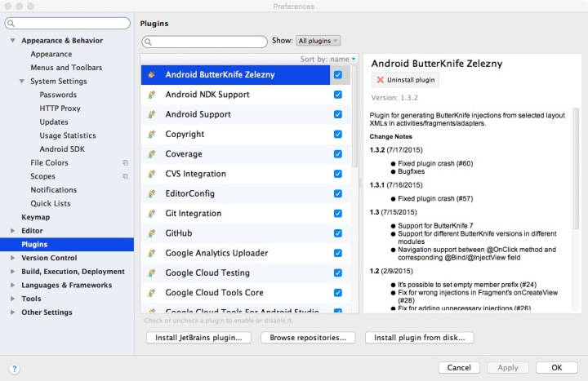Open the Show All plugins dropdown
The height and width of the screenshot is (381, 588).
pyautogui.click(x=318, y=41)
